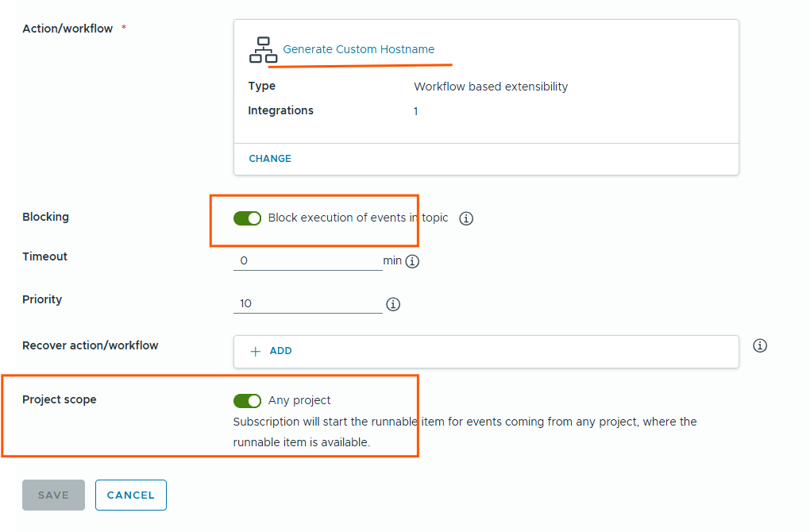This screenshot has width=810, height=532.
Task: Focus the Priority input field
Action: tap(307, 304)
